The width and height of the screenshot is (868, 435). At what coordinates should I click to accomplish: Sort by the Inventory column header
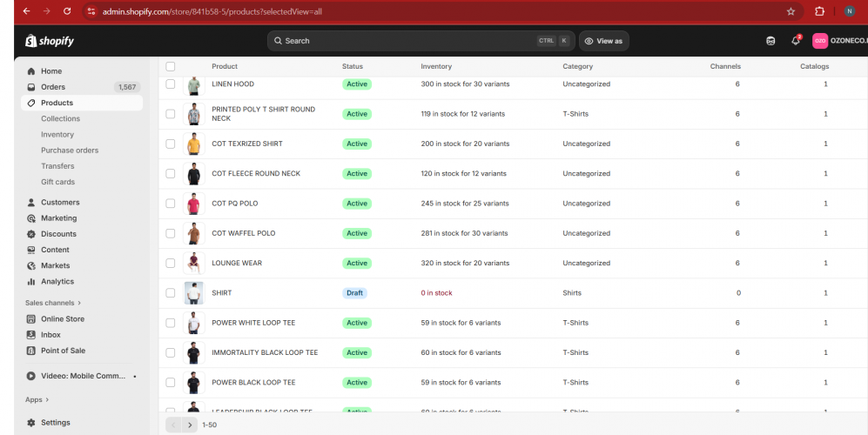pos(436,66)
